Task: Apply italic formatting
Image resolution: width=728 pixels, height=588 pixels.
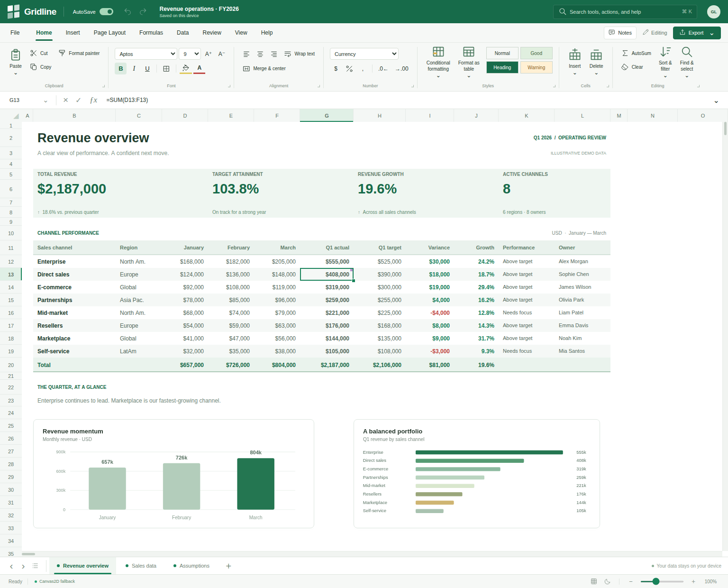Action: pos(134,69)
